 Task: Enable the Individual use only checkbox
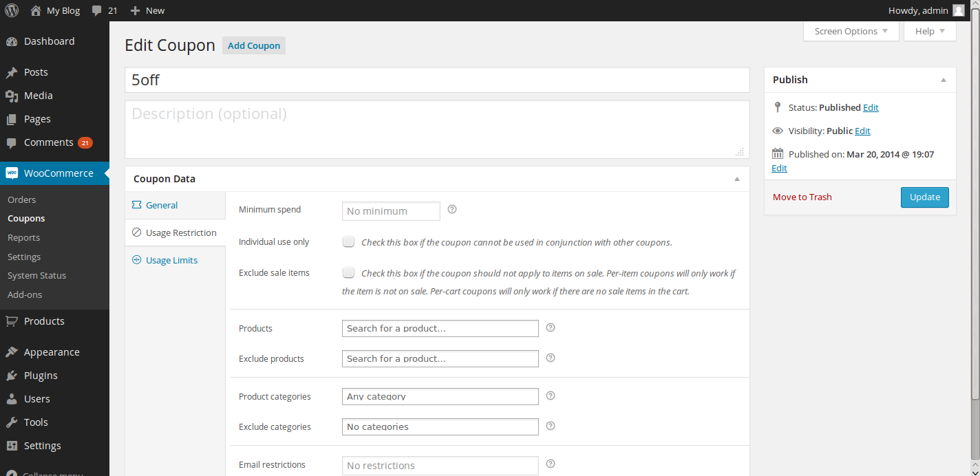(349, 241)
